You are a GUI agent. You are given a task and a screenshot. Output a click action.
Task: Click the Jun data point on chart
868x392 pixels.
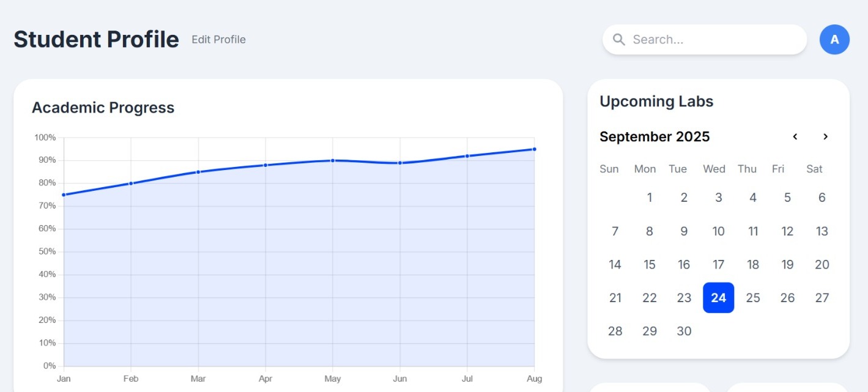click(x=400, y=163)
